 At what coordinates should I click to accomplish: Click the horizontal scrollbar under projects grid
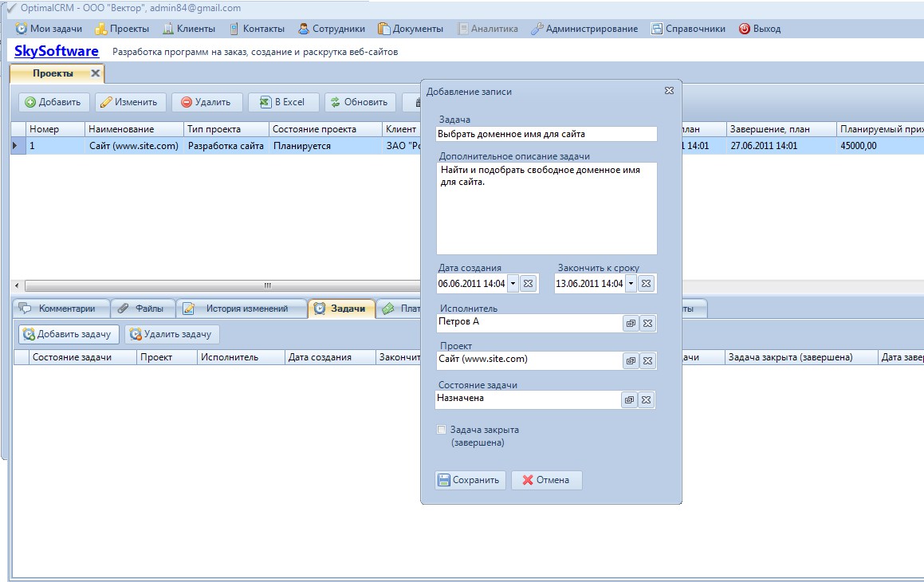pyautogui.click(x=221, y=285)
